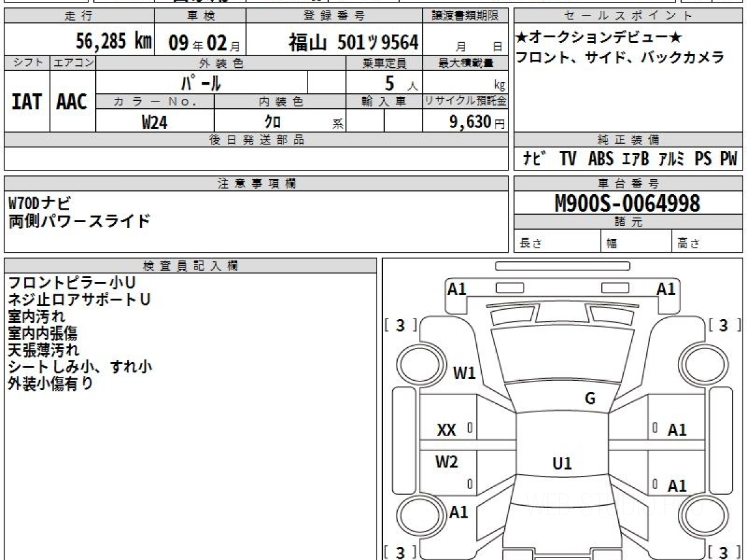Click the 両側パワースライド note text
This screenshot has width=747, height=560.
point(80,220)
